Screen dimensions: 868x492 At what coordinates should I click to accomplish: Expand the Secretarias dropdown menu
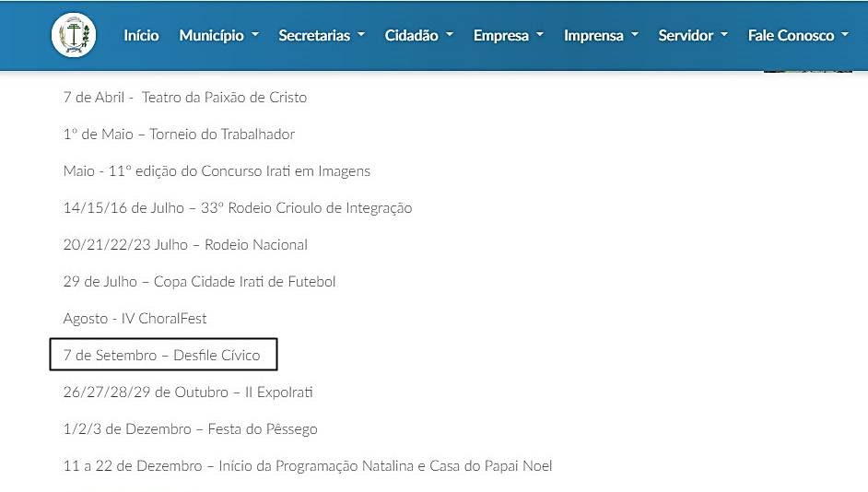(322, 35)
